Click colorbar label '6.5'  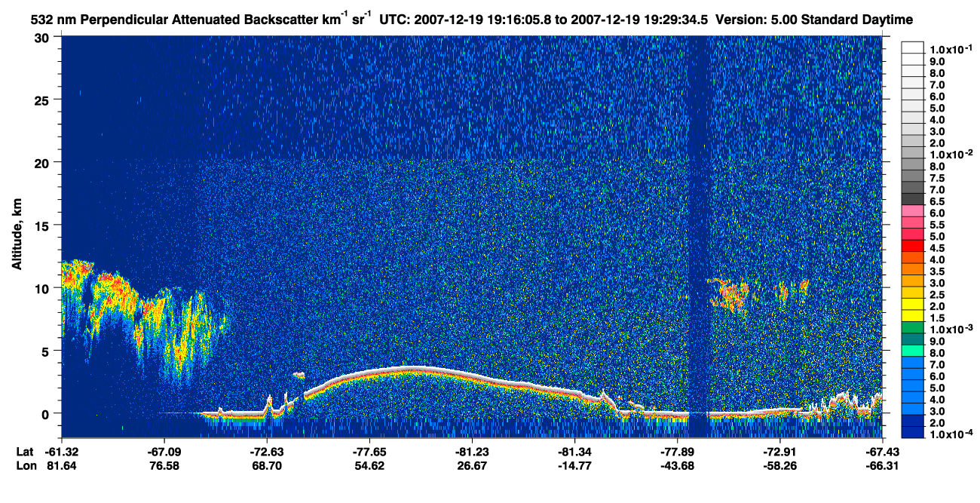[939, 201]
